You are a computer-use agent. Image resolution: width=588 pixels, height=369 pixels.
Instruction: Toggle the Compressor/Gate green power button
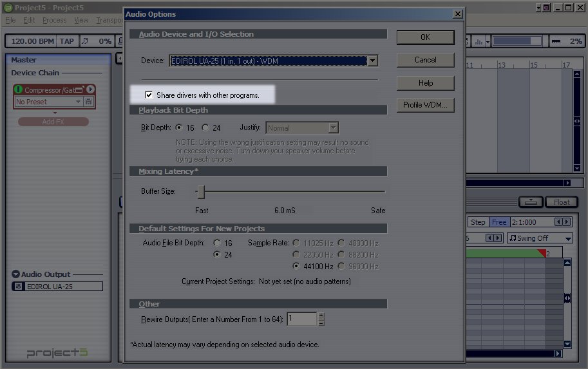click(19, 90)
